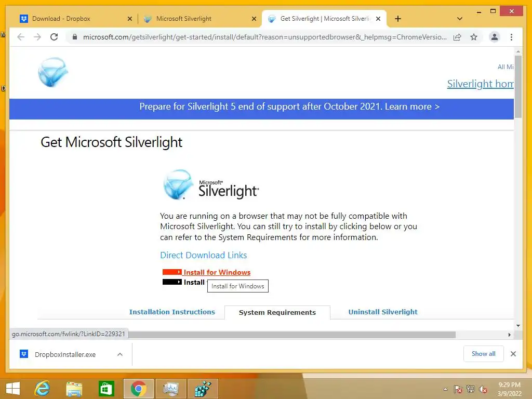Open Installation Instructions tab

(x=172, y=312)
